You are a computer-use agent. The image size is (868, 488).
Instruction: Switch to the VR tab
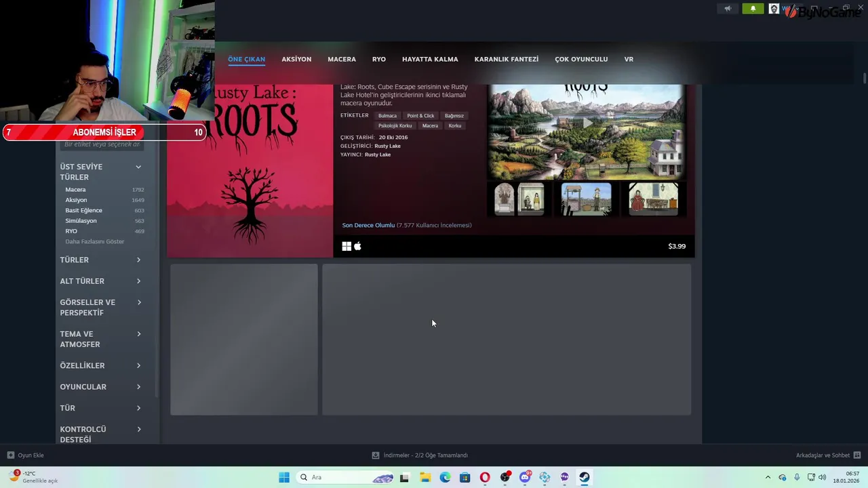tap(629, 59)
